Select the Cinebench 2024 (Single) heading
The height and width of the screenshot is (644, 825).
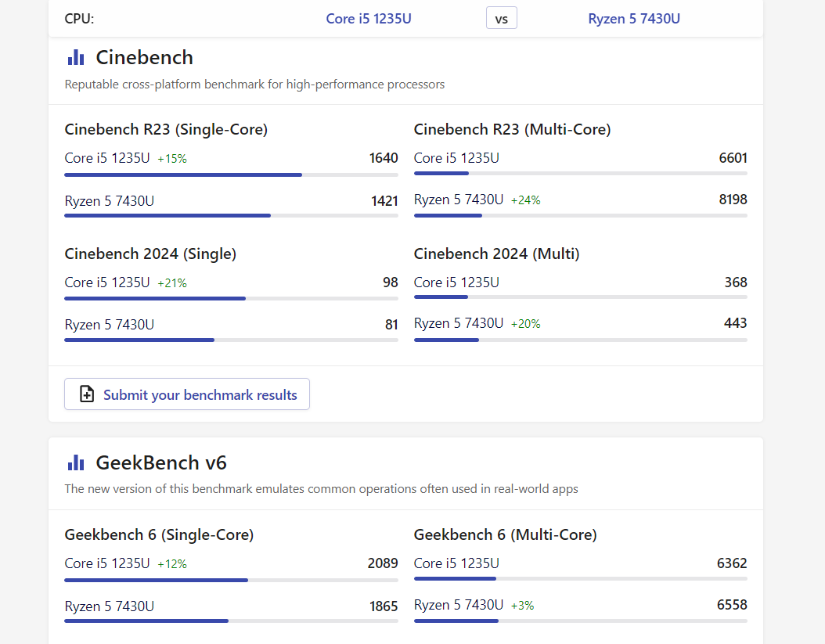150,254
